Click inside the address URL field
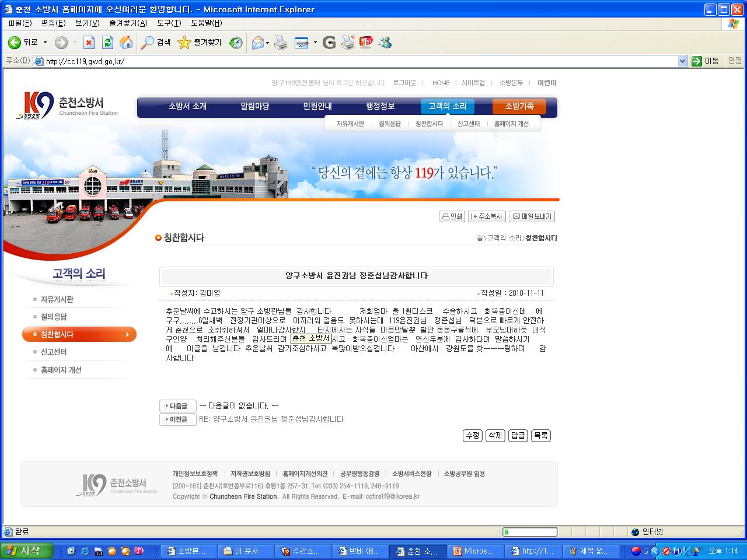 (x=350, y=61)
